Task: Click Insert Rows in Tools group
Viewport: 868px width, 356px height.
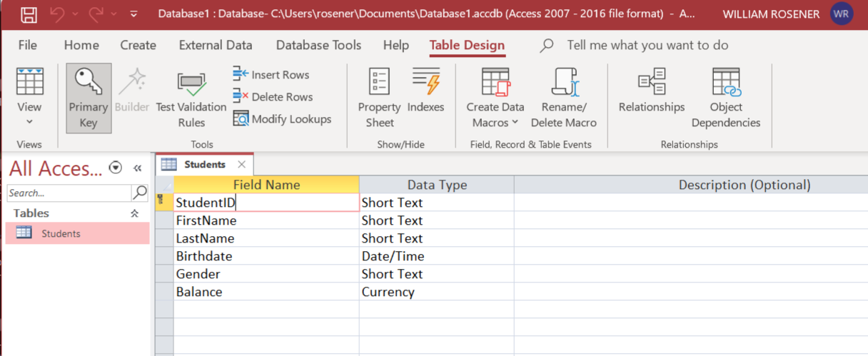Action: tap(271, 75)
